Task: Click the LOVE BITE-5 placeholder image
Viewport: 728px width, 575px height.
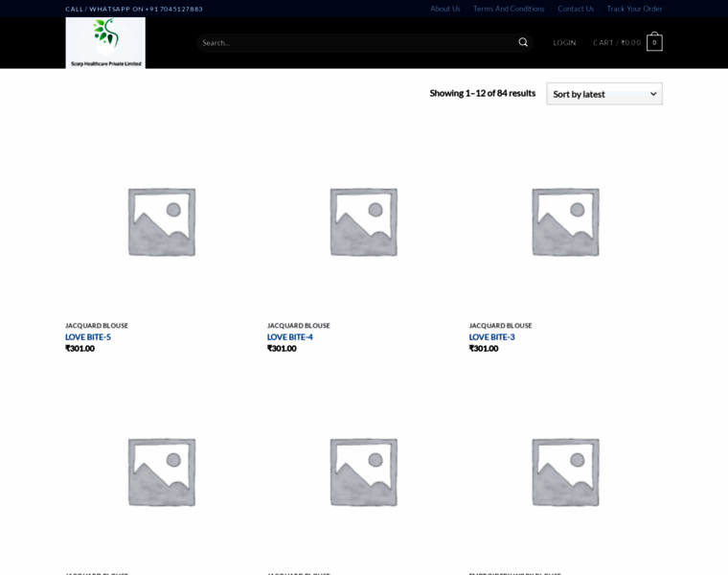Action: click(x=162, y=221)
